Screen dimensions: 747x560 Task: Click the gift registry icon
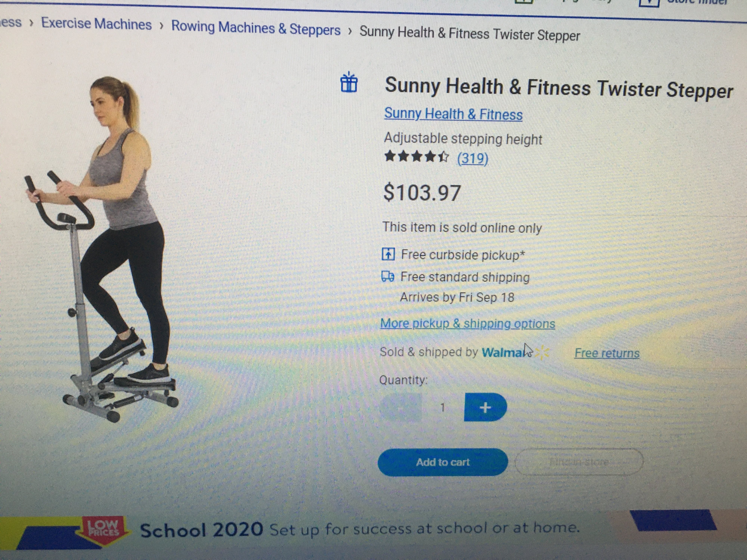click(348, 82)
